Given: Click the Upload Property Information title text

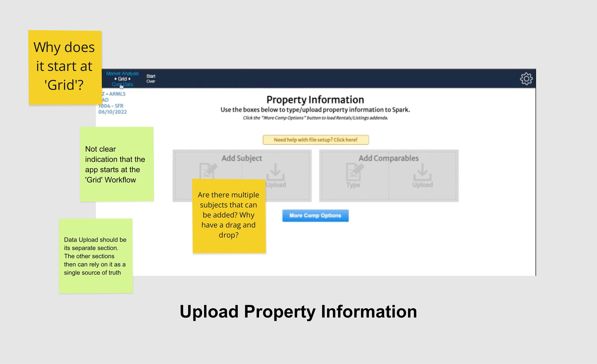Looking at the screenshot, I should pyautogui.click(x=298, y=312).
